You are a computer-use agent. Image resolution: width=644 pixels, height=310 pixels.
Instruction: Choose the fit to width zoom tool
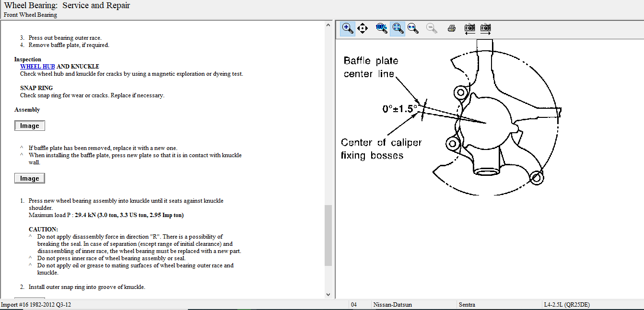tap(412, 28)
